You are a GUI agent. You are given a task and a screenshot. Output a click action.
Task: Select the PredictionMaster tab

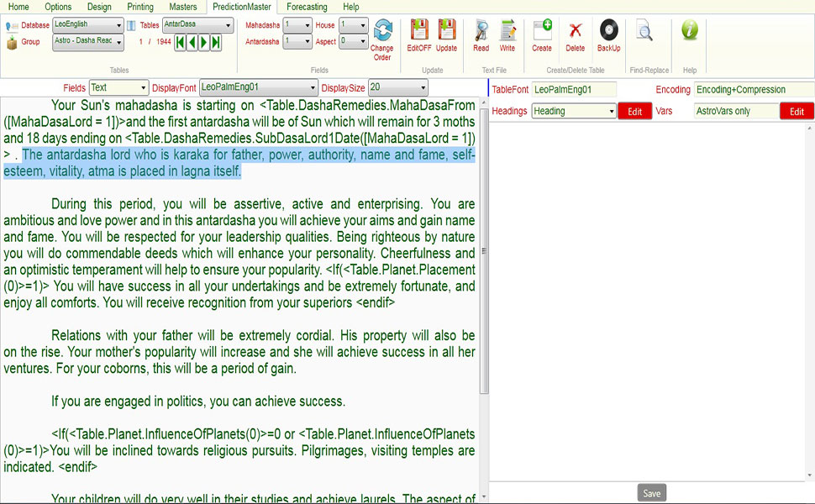point(242,7)
